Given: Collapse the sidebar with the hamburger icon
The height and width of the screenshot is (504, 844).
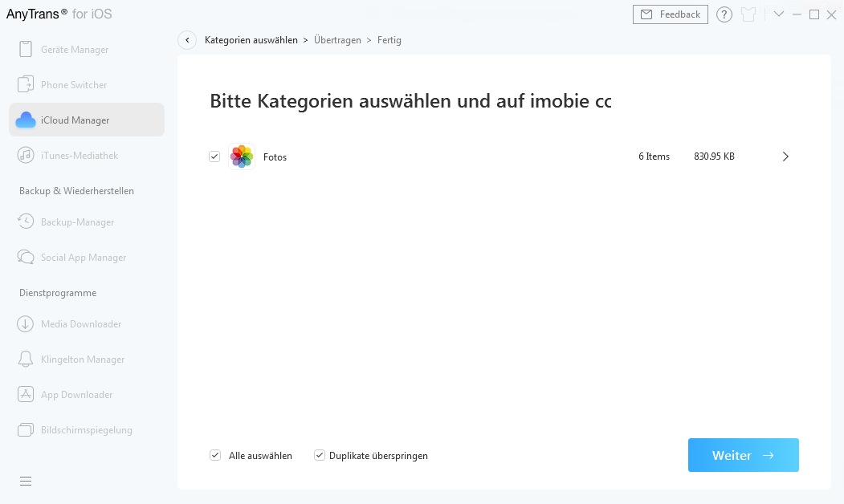Looking at the screenshot, I should [x=25, y=481].
